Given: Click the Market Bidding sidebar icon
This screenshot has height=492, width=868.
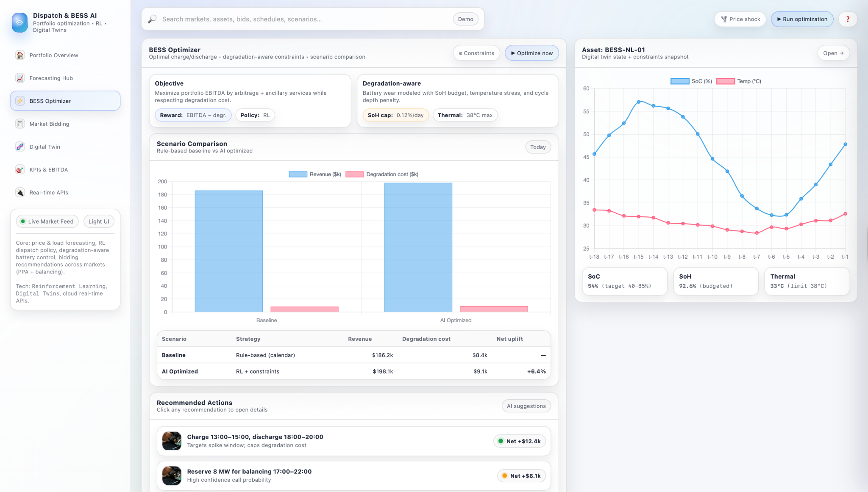Looking at the screenshot, I should pos(20,124).
